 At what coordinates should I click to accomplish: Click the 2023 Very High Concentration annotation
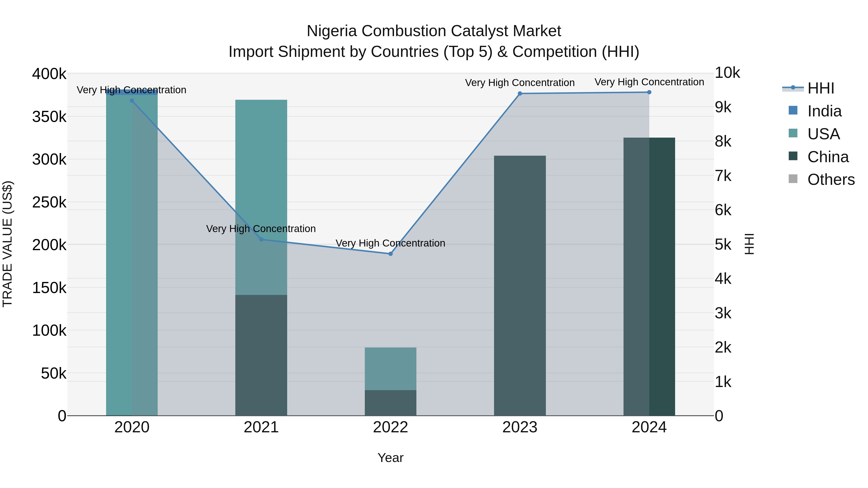[520, 82]
